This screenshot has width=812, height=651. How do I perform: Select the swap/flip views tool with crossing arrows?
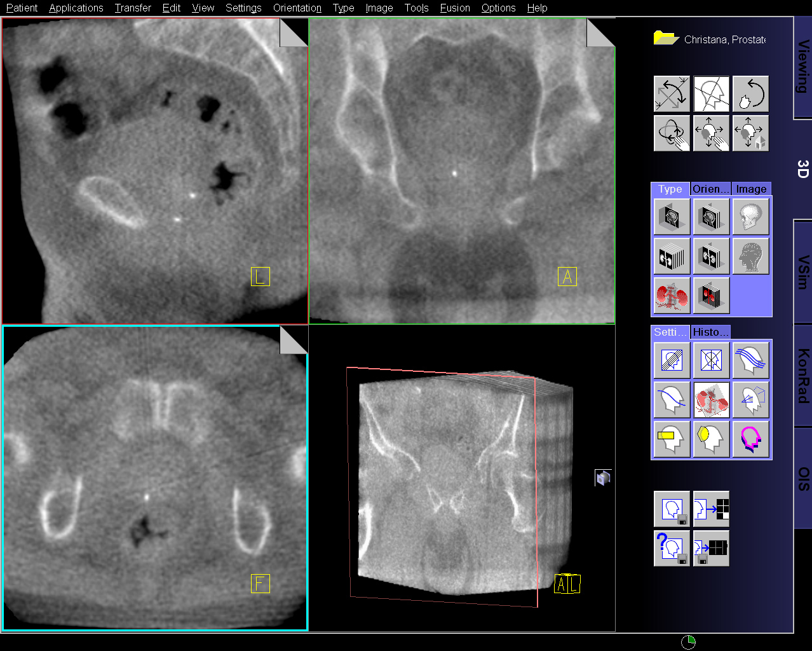(x=672, y=94)
